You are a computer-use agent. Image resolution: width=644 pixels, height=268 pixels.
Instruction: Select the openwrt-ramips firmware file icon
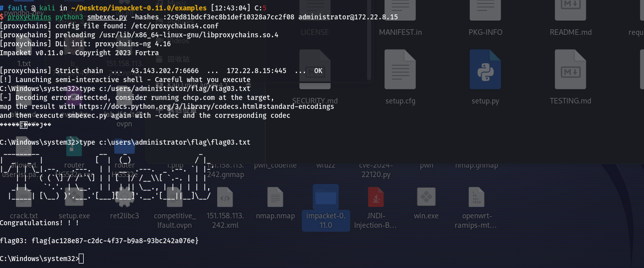click(477, 197)
